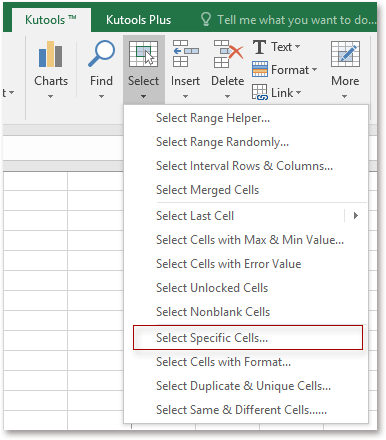The height and width of the screenshot is (440, 386).
Task: Open the Text dropdown arrow
Action: tap(297, 47)
